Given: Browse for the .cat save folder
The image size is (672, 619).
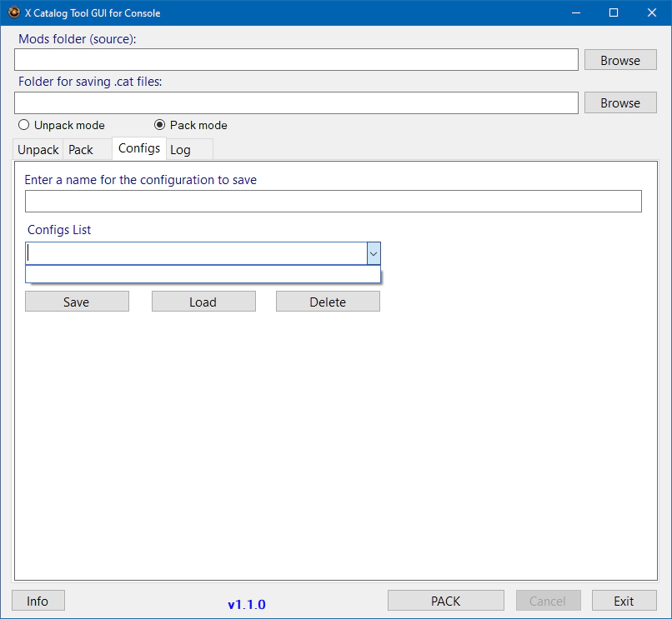Looking at the screenshot, I should 620,102.
